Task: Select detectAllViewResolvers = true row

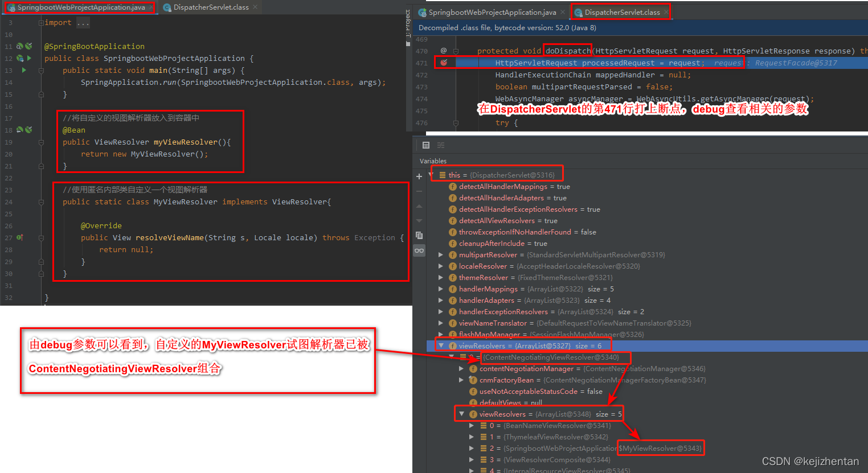Action: coord(648,221)
